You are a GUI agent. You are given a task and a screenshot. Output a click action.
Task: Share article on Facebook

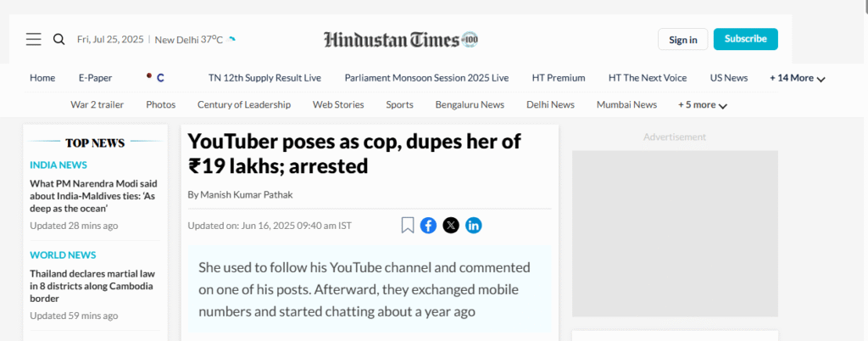(x=429, y=225)
